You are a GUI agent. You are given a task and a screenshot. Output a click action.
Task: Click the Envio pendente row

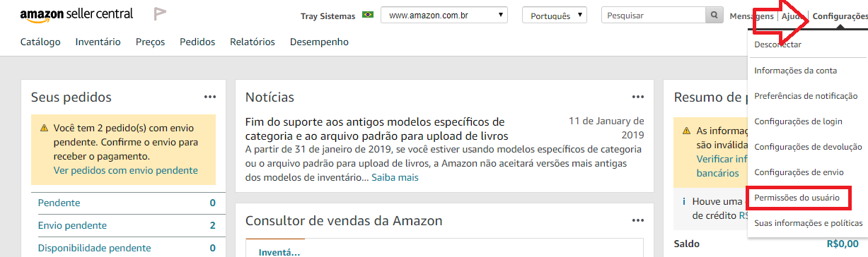tap(127, 225)
